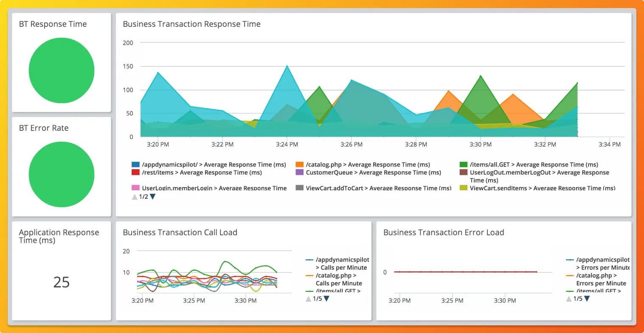The width and height of the screenshot is (644, 333).
Task: Go to previous legend page in Response Time chart
Action: 135,197
